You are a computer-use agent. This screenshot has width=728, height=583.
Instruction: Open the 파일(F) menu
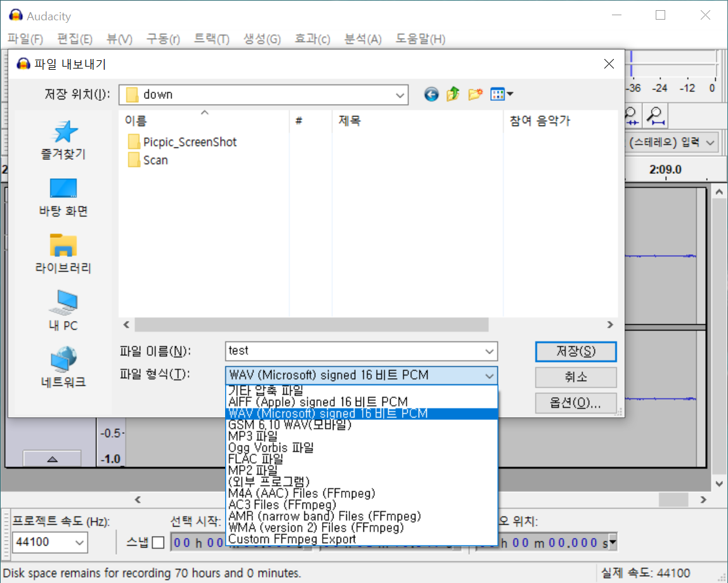25,39
